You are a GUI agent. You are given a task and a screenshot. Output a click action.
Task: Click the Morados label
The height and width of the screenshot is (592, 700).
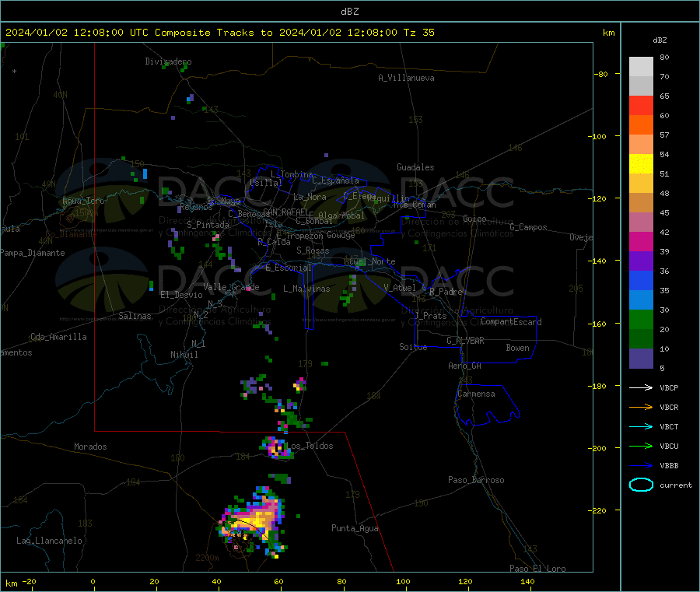pos(90,447)
